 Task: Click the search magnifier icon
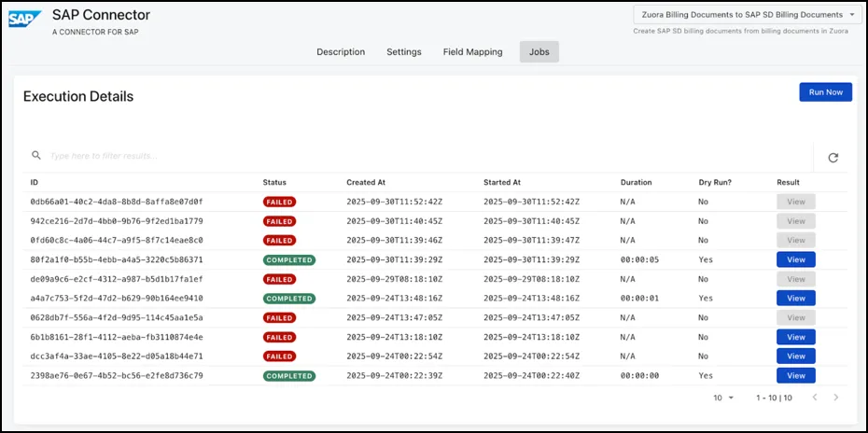(x=36, y=155)
